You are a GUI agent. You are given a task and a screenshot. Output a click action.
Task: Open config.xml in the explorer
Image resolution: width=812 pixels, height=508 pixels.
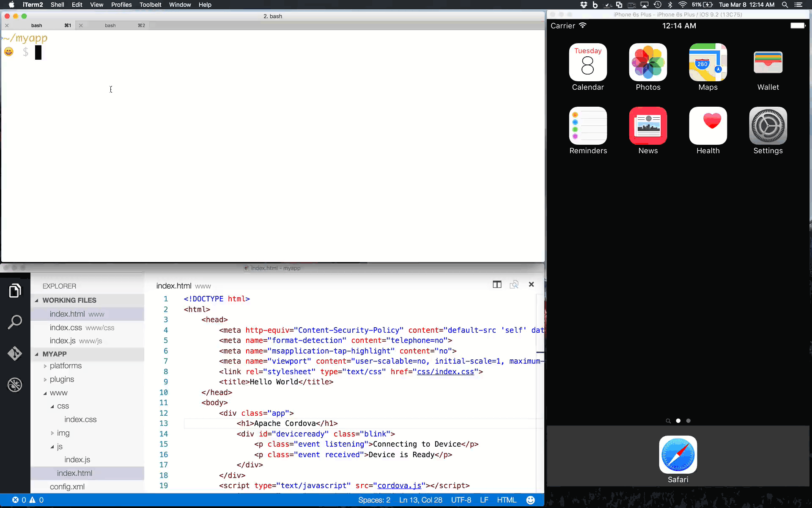(67, 487)
